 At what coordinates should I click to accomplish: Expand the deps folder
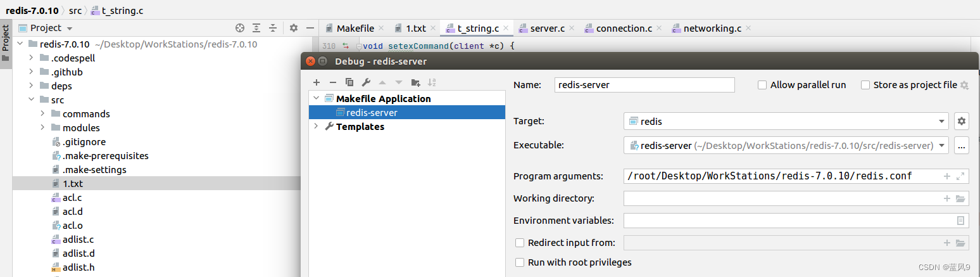(x=31, y=86)
